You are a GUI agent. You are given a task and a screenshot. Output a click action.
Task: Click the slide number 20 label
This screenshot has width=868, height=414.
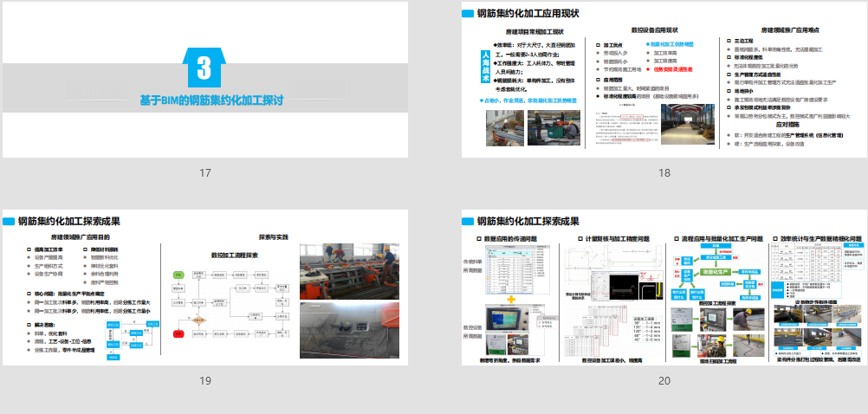pos(664,381)
